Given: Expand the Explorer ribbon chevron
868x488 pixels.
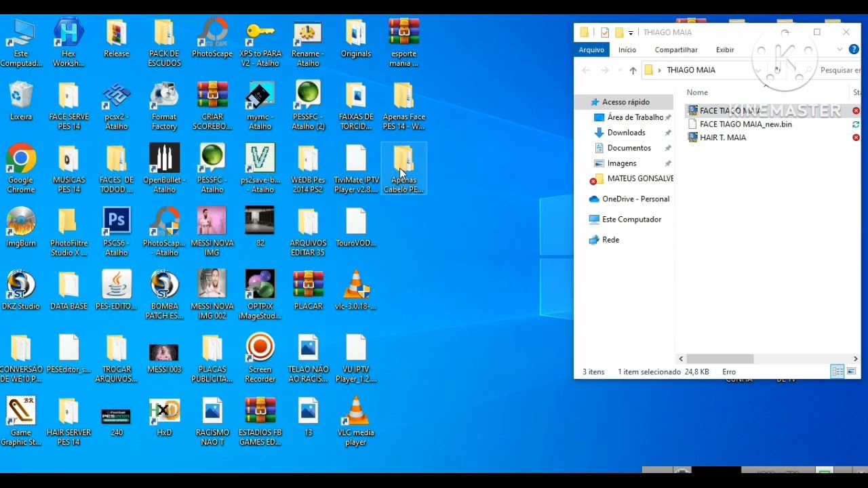Looking at the screenshot, I should pyautogui.click(x=840, y=49).
